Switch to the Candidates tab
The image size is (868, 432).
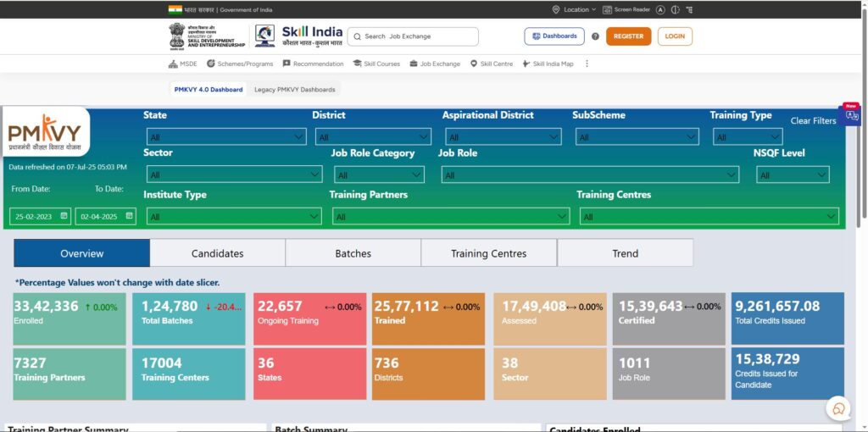[217, 253]
